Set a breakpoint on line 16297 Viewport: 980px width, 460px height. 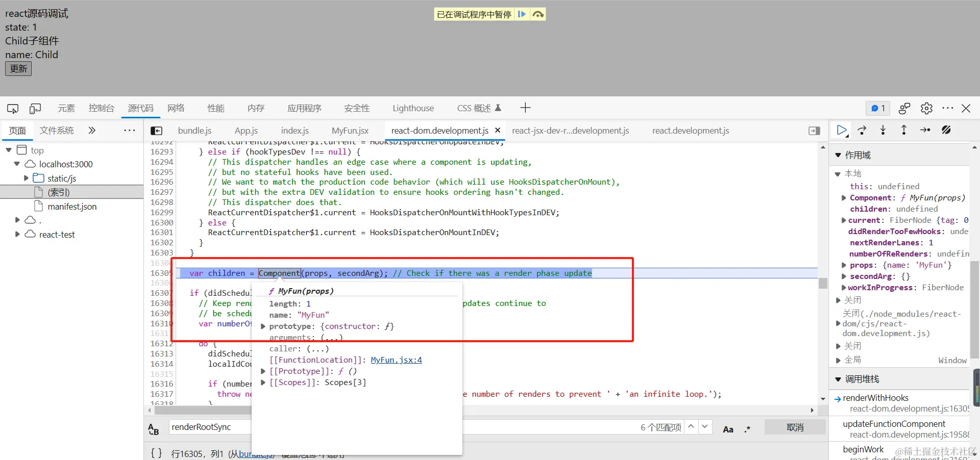[162, 192]
